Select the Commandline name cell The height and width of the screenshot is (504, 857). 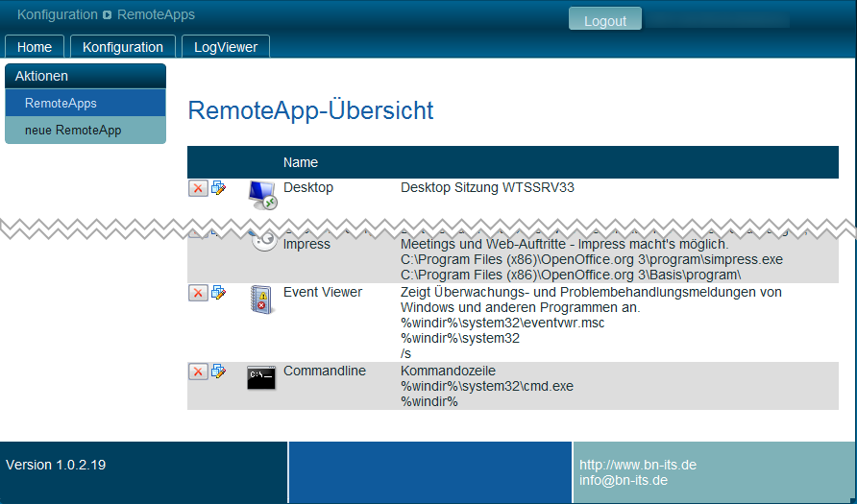point(324,371)
